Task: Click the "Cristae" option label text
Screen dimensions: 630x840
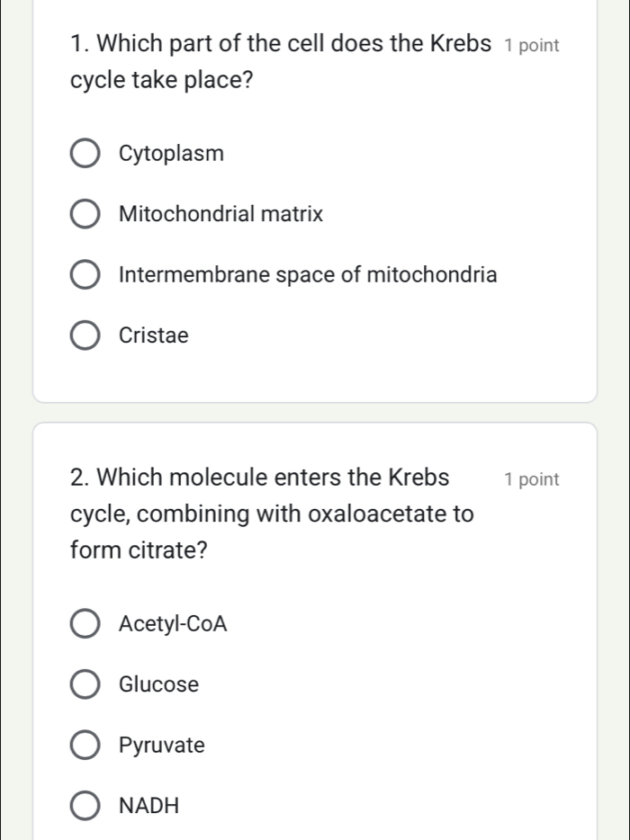Action: 154,336
